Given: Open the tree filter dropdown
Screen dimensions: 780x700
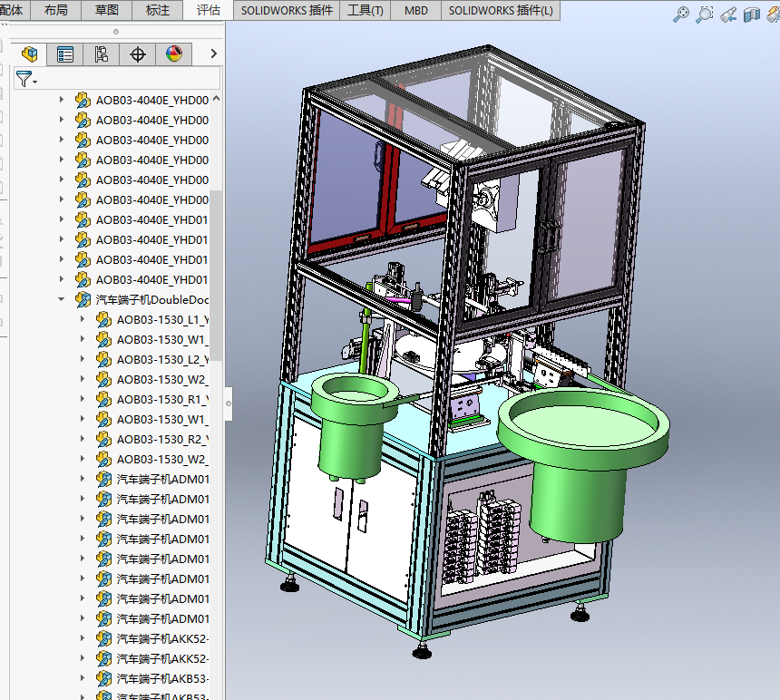Looking at the screenshot, I should pyautogui.click(x=26, y=80).
